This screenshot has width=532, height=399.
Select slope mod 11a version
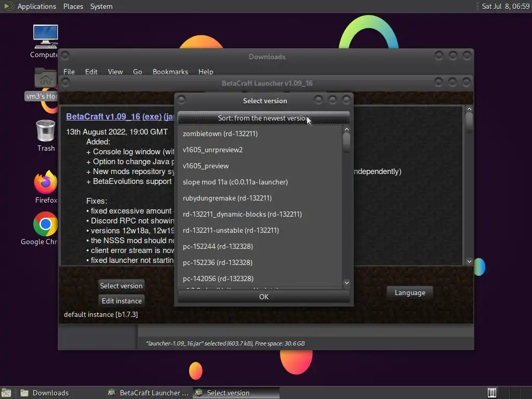(x=260, y=182)
